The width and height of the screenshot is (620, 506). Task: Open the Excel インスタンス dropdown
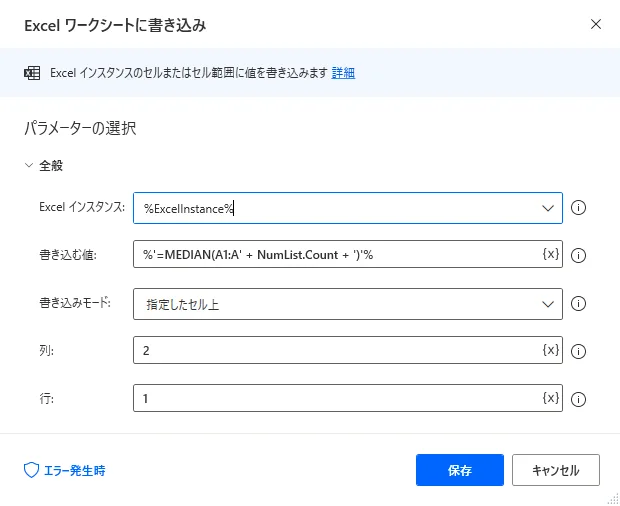point(547,208)
